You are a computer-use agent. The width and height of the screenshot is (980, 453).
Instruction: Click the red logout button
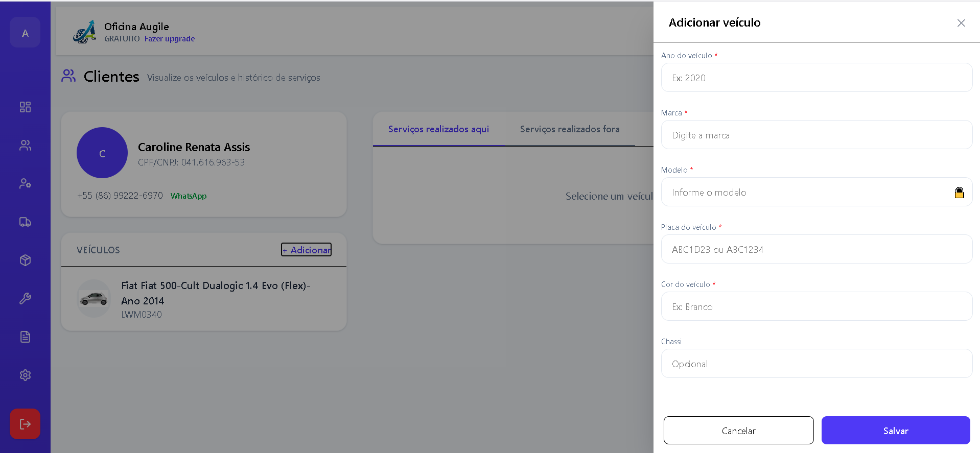point(25,424)
